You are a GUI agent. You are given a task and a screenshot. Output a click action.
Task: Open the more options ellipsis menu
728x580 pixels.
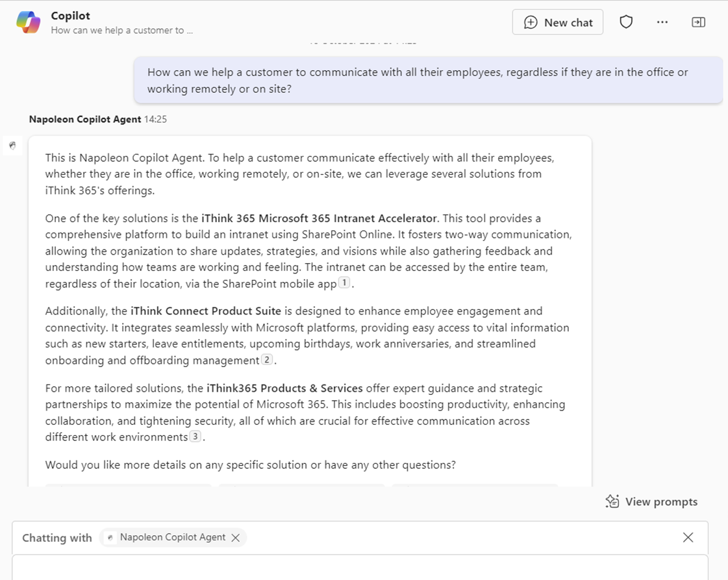click(x=662, y=22)
